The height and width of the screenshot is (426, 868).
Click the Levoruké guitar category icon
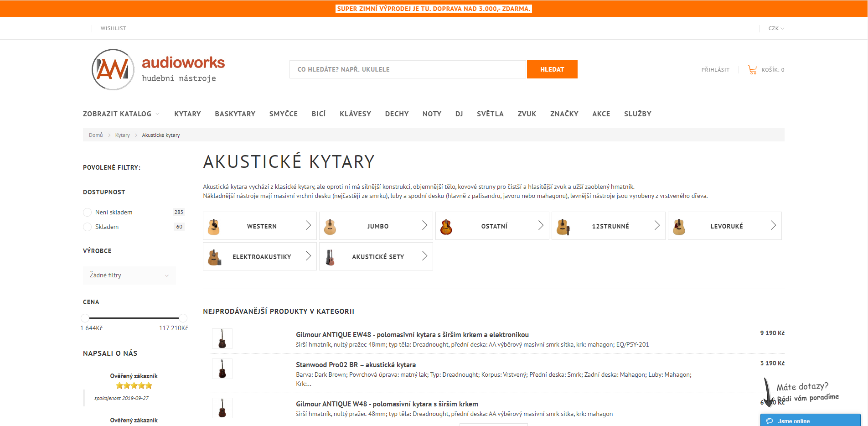[x=679, y=226]
